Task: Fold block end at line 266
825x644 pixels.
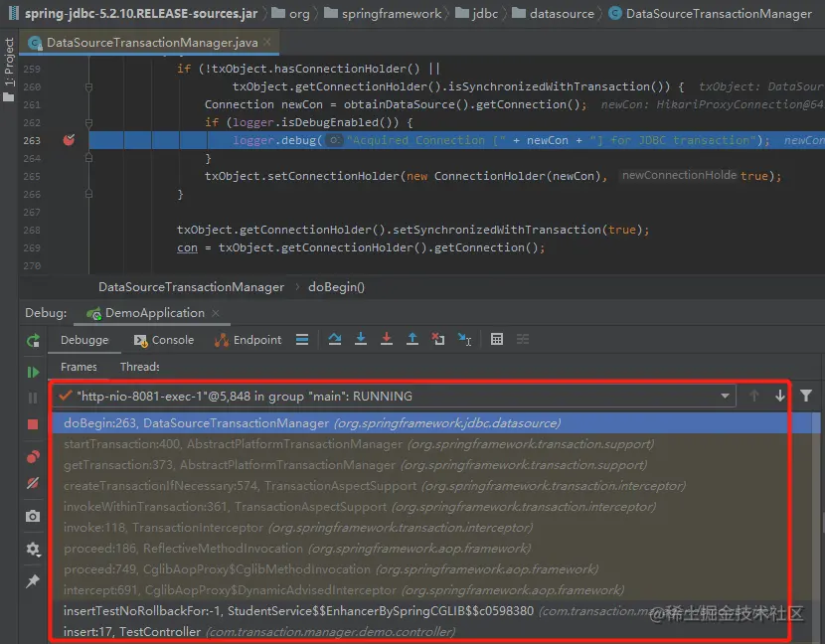Action: pos(88,194)
